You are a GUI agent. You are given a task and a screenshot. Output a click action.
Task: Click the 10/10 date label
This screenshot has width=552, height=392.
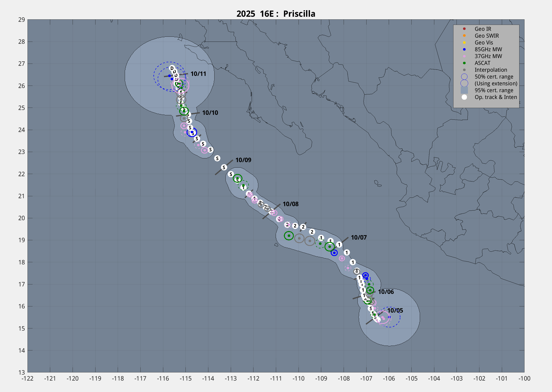(210, 113)
